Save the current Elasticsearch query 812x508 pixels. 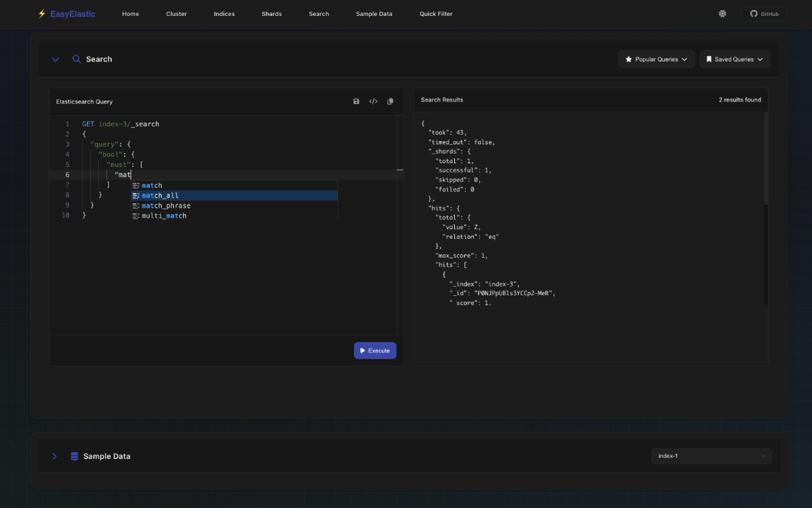pos(356,101)
